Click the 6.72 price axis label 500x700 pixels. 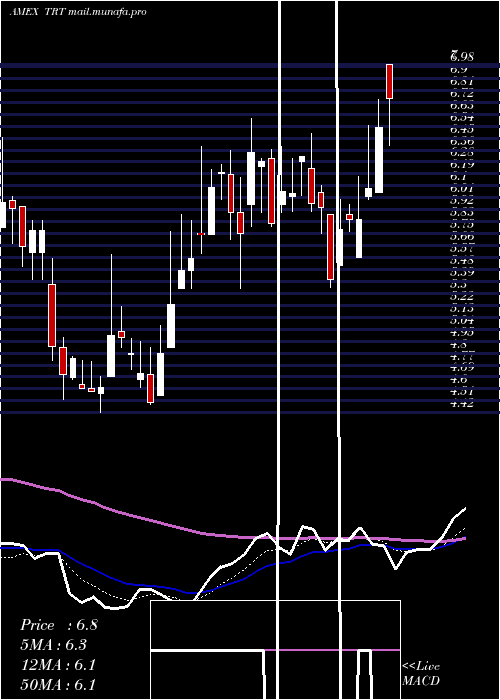click(462, 94)
